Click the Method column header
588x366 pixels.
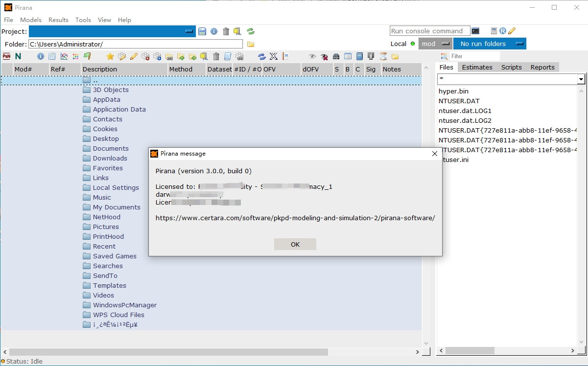pos(187,69)
